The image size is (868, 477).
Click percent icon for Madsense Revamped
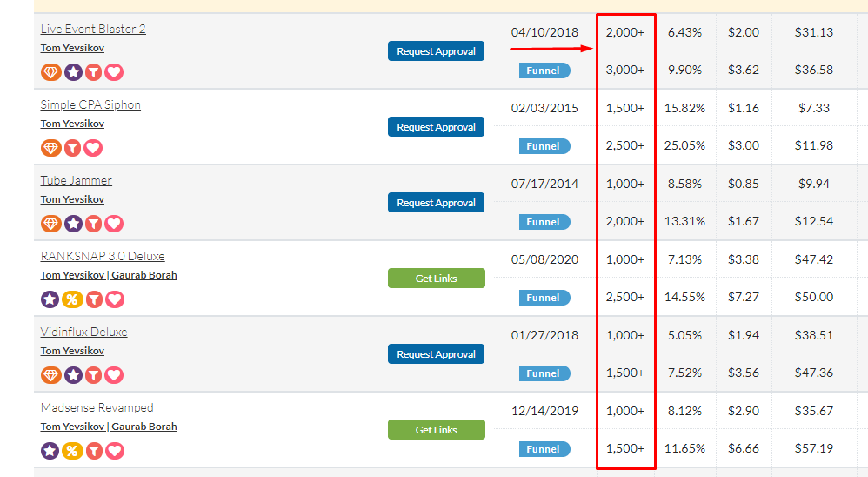[72, 451]
